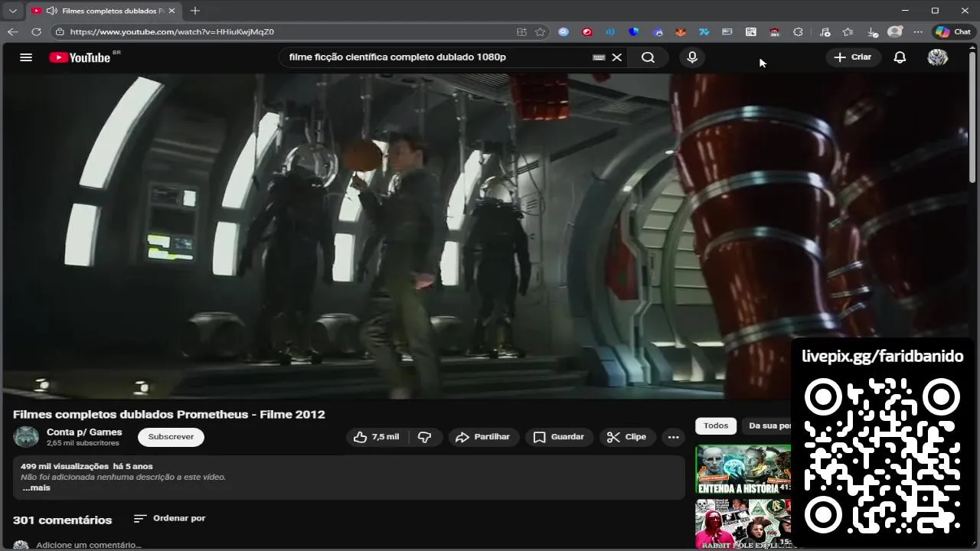Open the on-screen keyboard in search box
Screen dimensions: 980x551
tap(599, 57)
